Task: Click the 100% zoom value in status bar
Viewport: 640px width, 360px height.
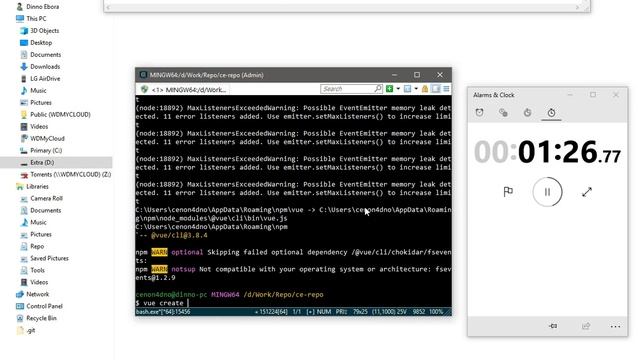Action: point(436,311)
